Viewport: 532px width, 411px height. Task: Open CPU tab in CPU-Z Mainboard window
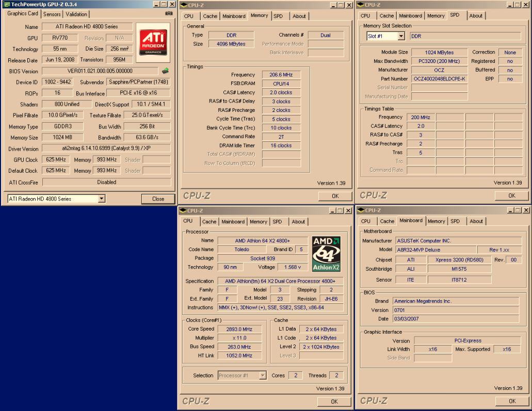(366, 221)
